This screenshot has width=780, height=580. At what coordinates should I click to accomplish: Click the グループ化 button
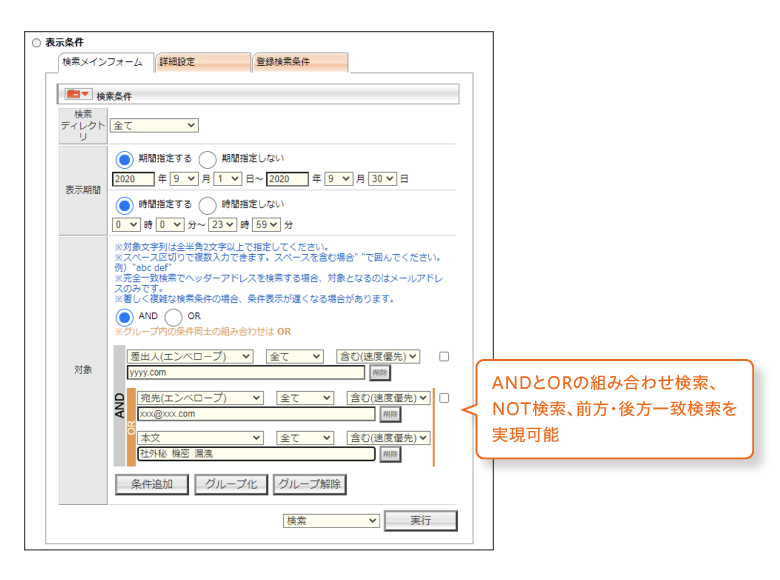pos(231,484)
